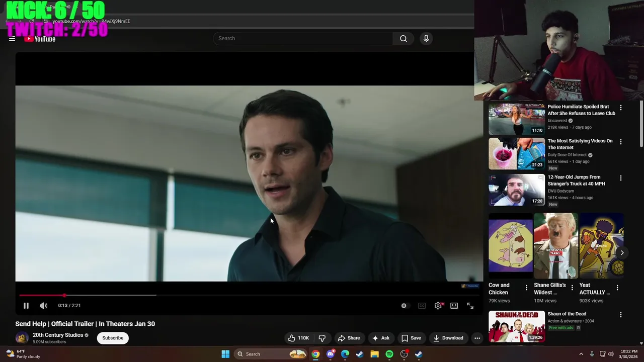Go to YouTube home via the logo
The height and width of the screenshot is (362, 644).
(40, 39)
